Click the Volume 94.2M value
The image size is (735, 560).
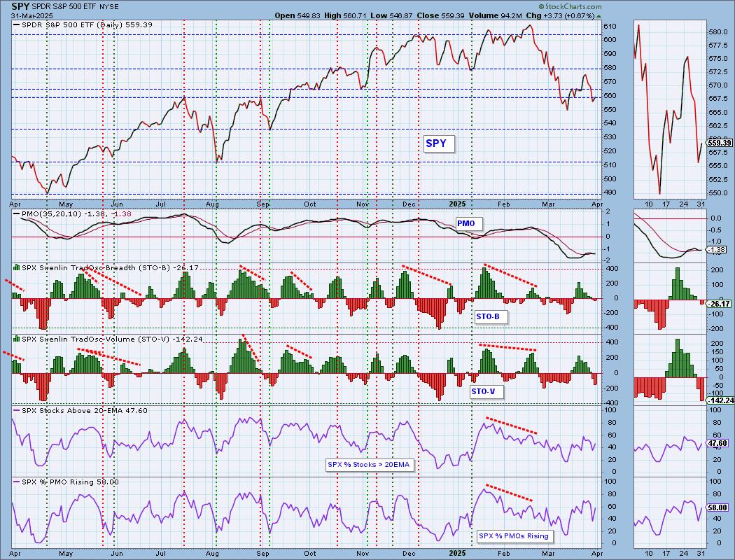click(x=496, y=15)
